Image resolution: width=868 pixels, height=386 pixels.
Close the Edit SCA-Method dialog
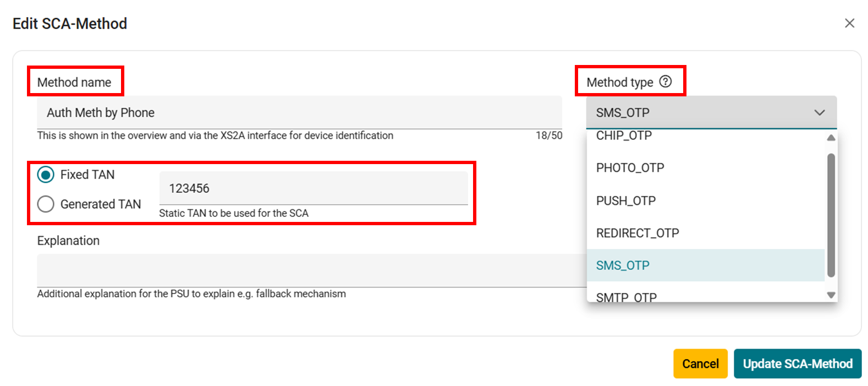click(849, 23)
